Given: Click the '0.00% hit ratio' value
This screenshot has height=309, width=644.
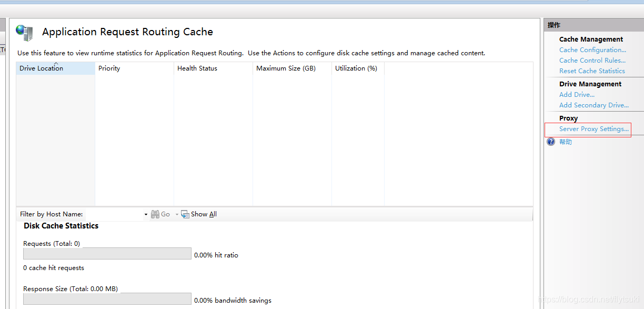Looking at the screenshot, I should pyautogui.click(x=216, y=255).
